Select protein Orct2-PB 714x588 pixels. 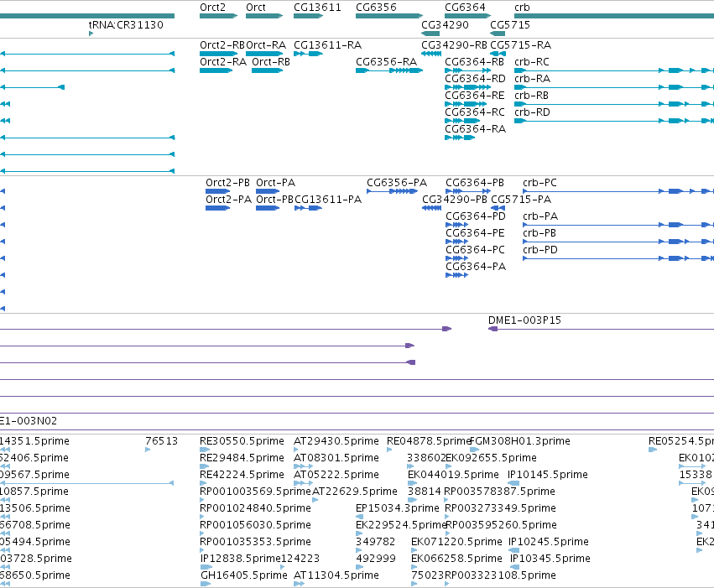218,191
